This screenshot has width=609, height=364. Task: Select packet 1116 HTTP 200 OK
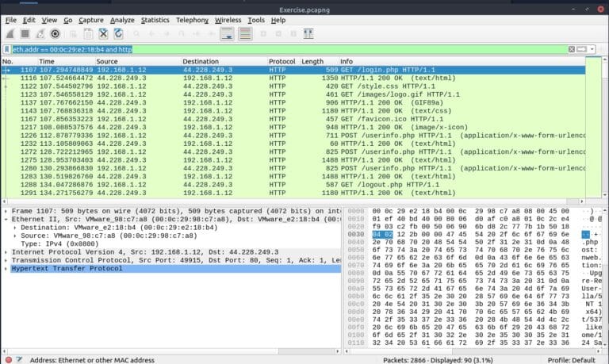click(x=293, y=78)
